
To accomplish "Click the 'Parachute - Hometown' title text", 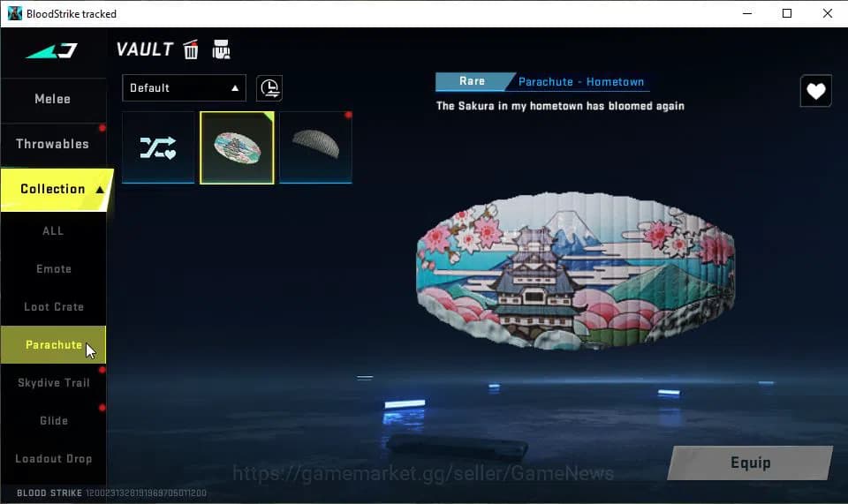I will tap(581, 81).
